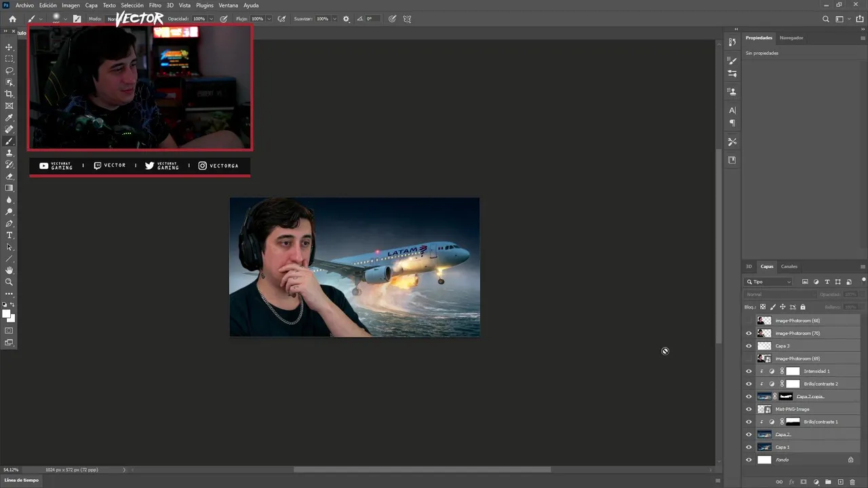The height and width of the screenshot is (488, 868).
Task: Hide the Fondo layer
Action: [x=749, y=460]
